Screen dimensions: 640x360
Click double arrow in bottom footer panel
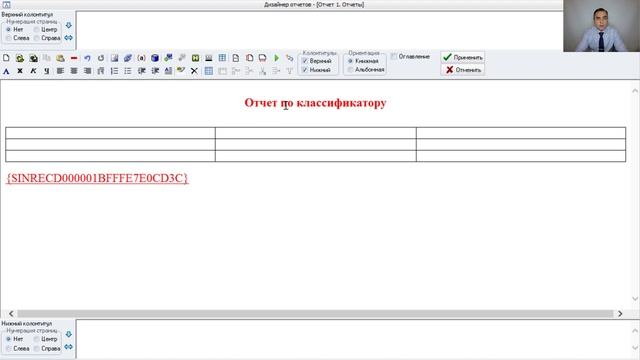pos(69,347)
